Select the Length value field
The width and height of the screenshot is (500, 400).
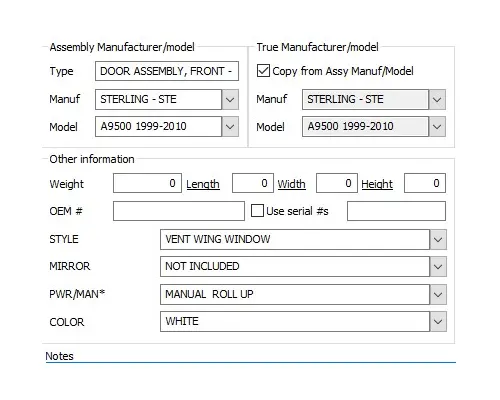pyautogui.click(x=253, y=183)
